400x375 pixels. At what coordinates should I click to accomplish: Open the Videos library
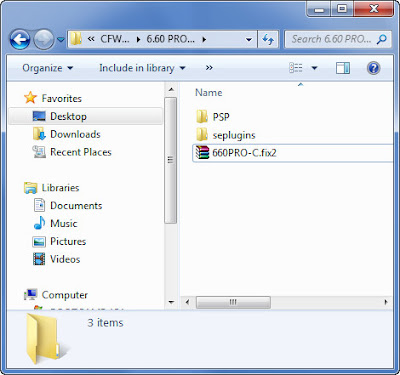pyautogui.click(x=65, y=259)
